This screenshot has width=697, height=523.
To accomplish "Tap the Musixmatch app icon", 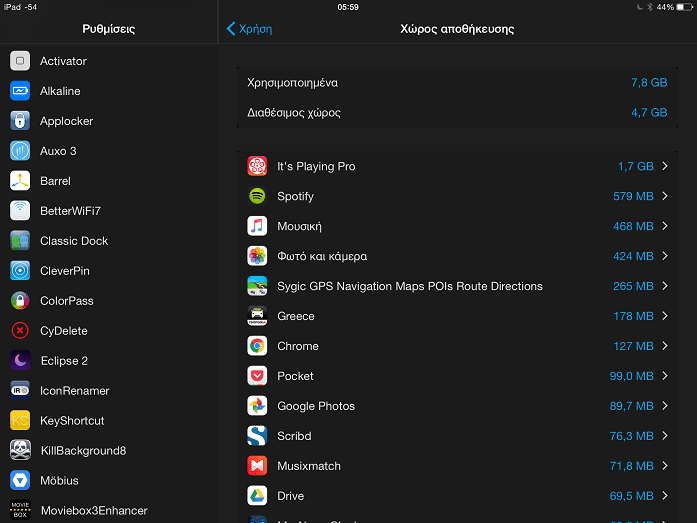I will click(x=257, y=466).
